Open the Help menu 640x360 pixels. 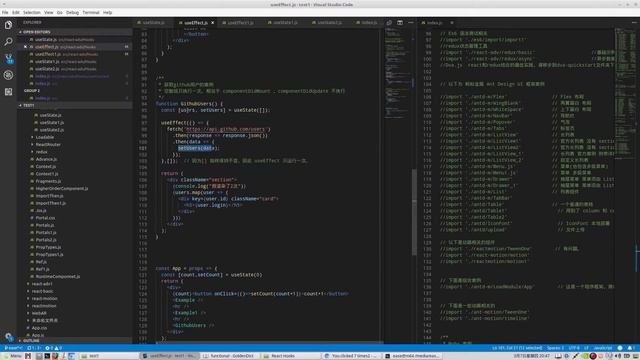[107, 13]
